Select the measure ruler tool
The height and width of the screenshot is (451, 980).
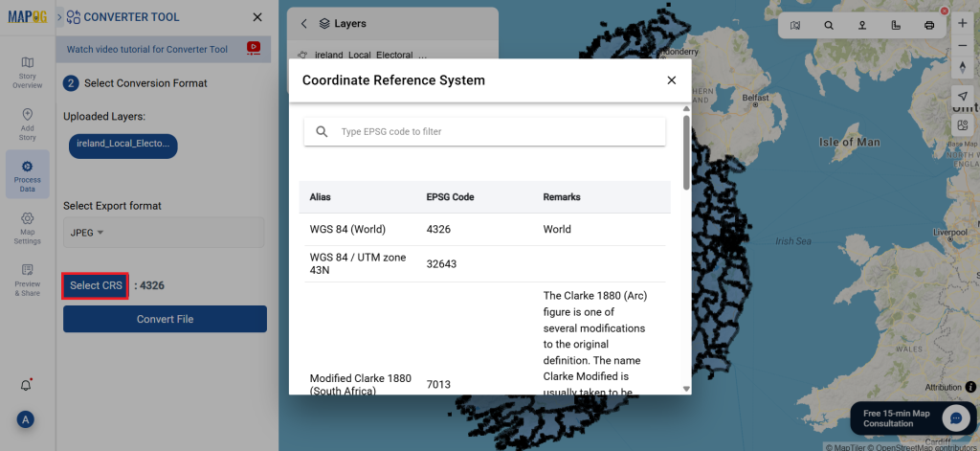coord(896,26)
